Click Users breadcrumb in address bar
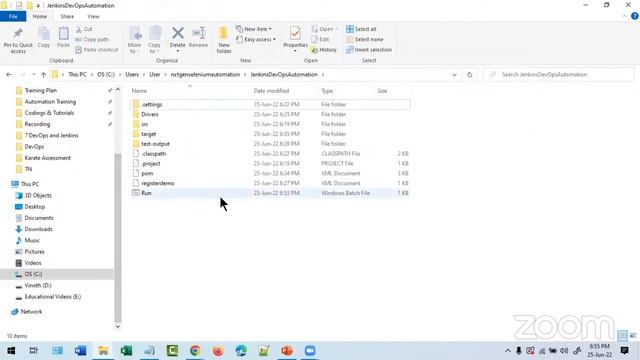 (x=132, y=75)
